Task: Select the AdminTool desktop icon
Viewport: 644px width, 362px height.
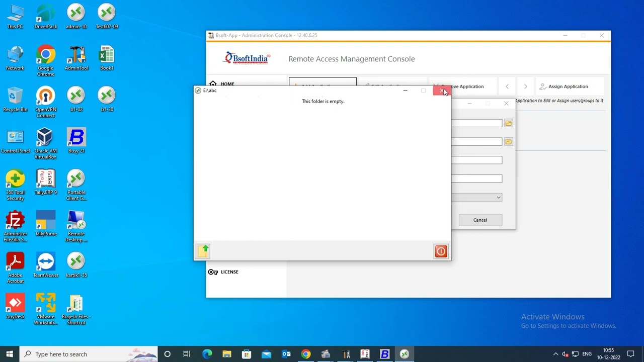Action: pyautogui.click(x=76, y=58)
